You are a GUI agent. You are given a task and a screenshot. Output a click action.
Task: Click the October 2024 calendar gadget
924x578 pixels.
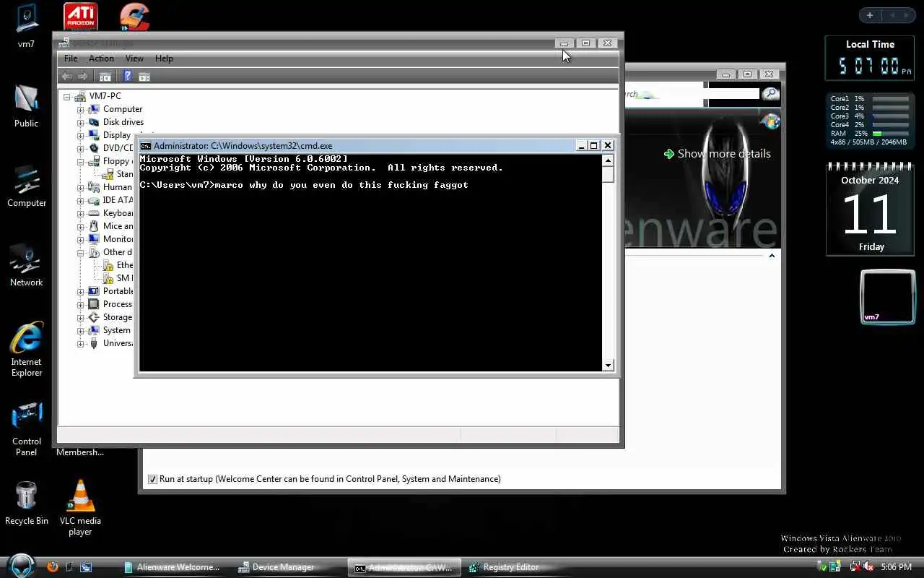[x=871, y=210]
